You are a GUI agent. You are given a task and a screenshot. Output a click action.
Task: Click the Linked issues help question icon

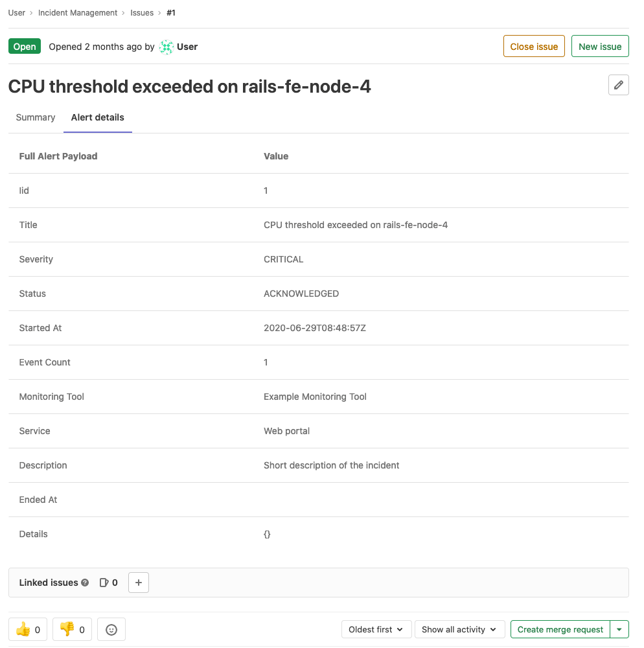85,583
